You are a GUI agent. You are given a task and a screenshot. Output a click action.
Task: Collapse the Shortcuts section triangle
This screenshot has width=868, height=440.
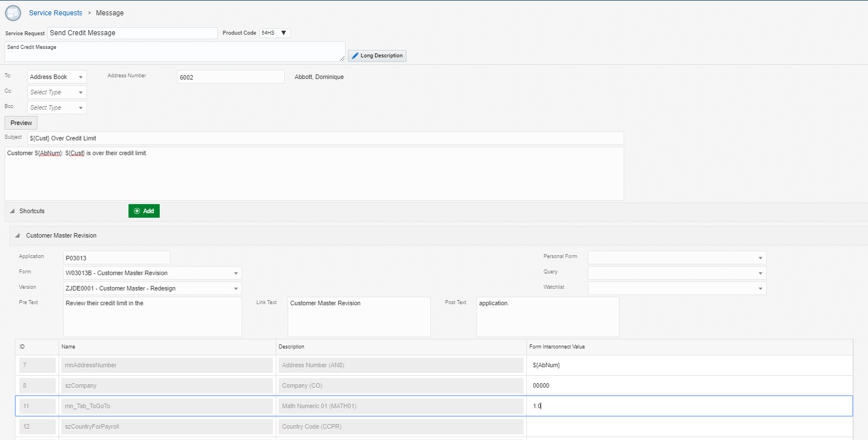click(x=13, y=211)
